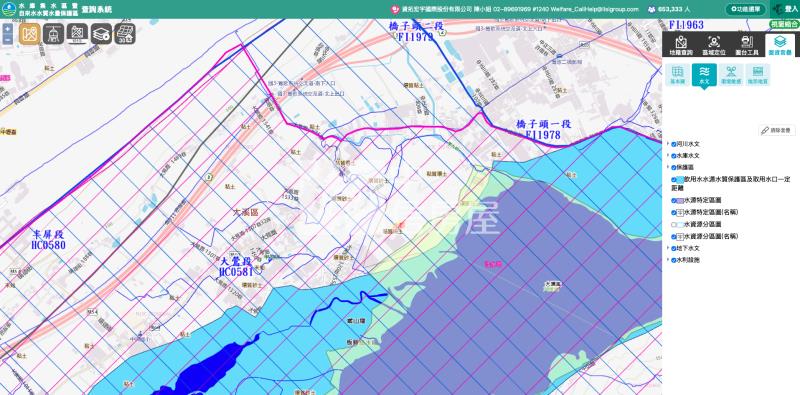Expand the 地下水文 tree node
800x395 pixels.
[668, 248]
